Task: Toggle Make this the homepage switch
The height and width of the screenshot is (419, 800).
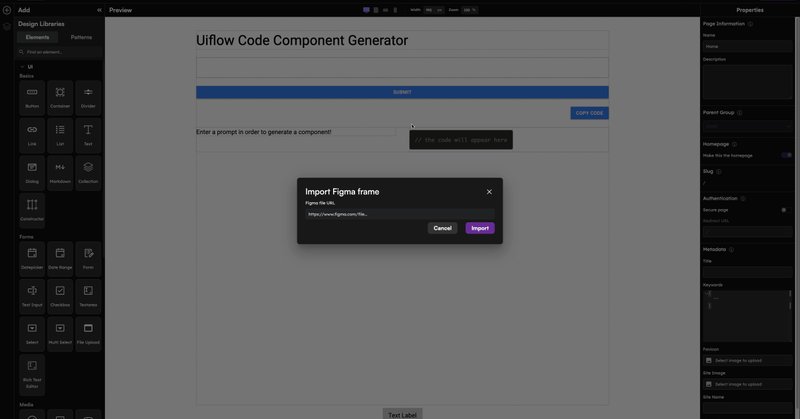Action: click(787, 155)
